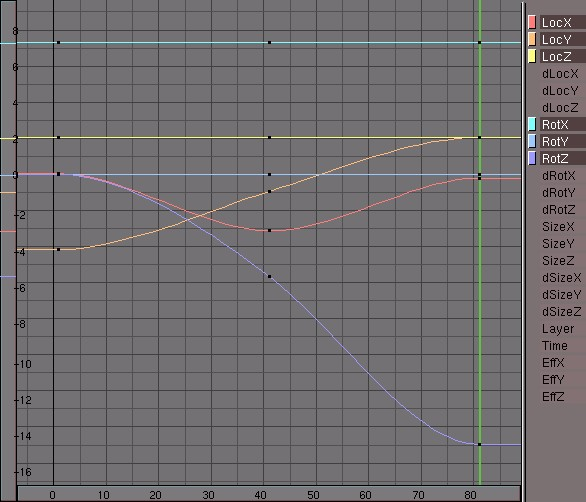Select the RotZ channel name
This screenshot has height=502, width=586.
pos(555,158)
